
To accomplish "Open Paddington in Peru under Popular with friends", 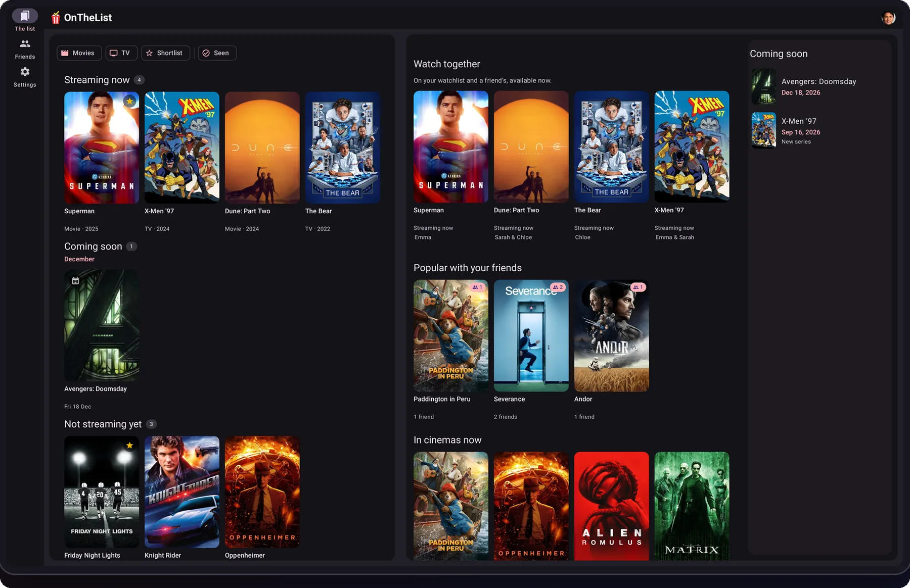I will [451, 335].
